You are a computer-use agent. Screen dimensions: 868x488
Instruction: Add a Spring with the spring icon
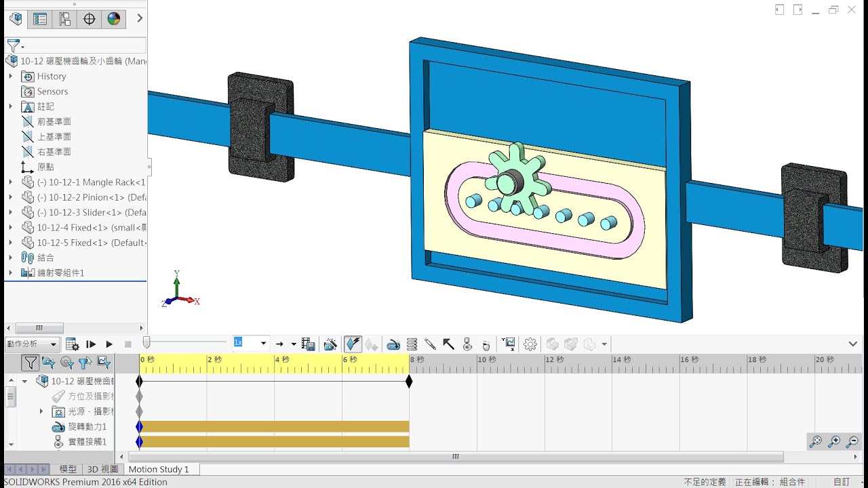coord(412,344)
